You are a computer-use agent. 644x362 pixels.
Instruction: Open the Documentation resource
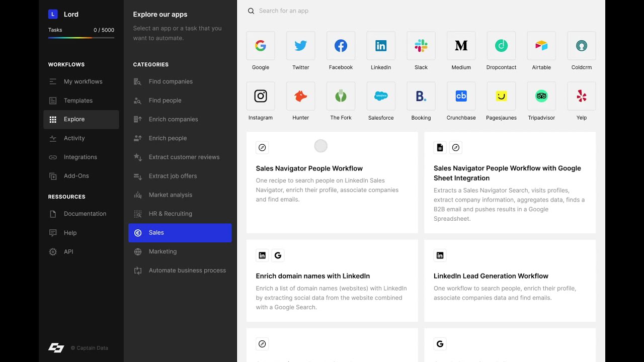click(82, 214)
